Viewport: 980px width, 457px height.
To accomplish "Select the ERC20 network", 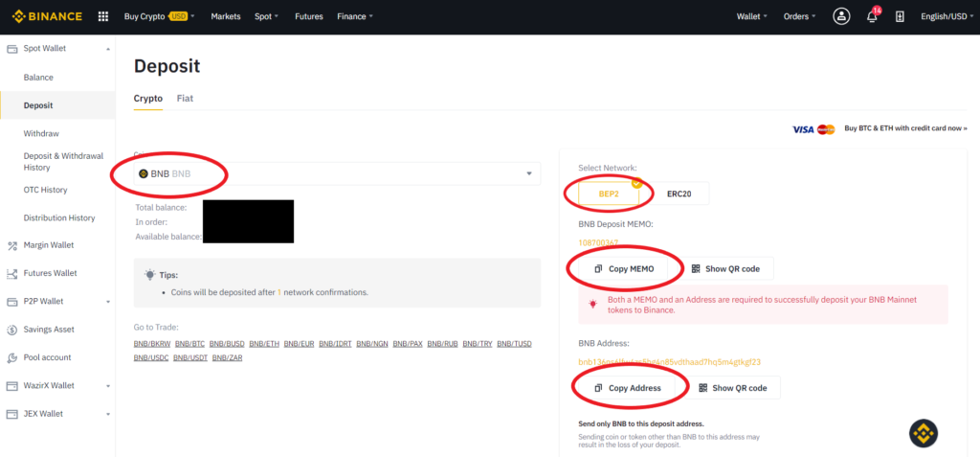I will tap(679, 194).
